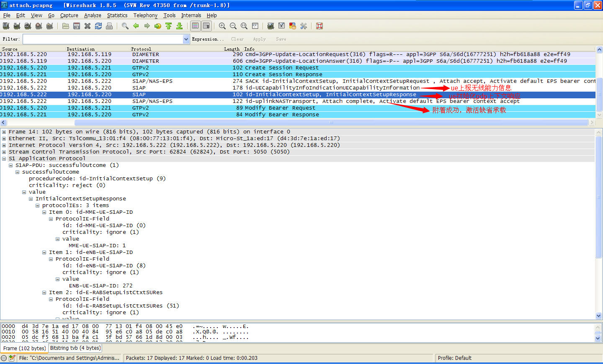The height and width of the screenshot is (364, 603).
Task: Sort packets by the Source column
Action: 33,49
